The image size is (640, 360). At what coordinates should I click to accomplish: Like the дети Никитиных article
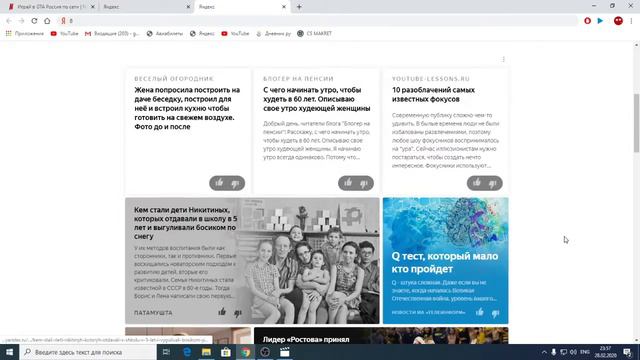tap(222, 312)
